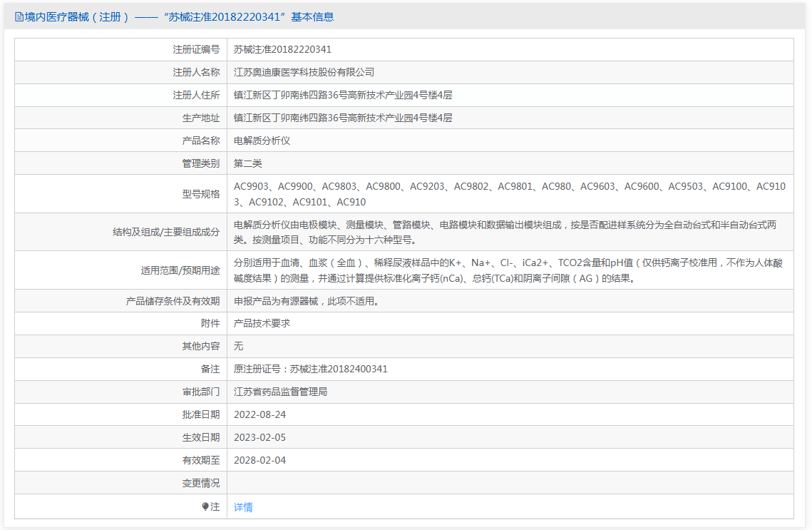Click the 附件 label
The width and height of the screenshot is (812, 530).
point(210,323)
